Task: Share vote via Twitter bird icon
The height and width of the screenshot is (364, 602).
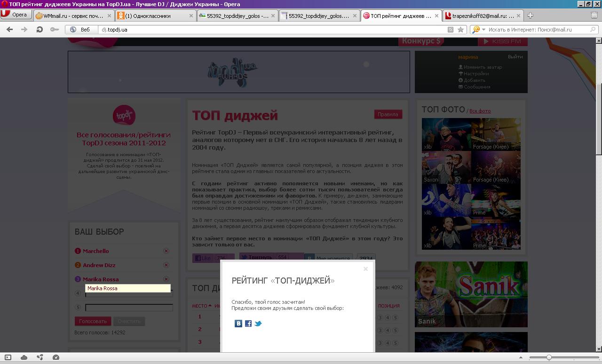Action: pyautogui.click(x=258, y=324)
